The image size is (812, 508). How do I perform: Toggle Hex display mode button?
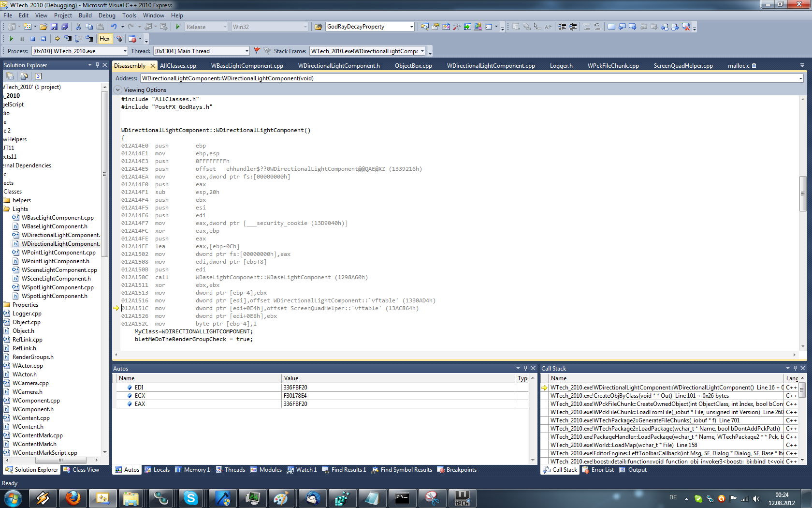(x=104, y=39)
